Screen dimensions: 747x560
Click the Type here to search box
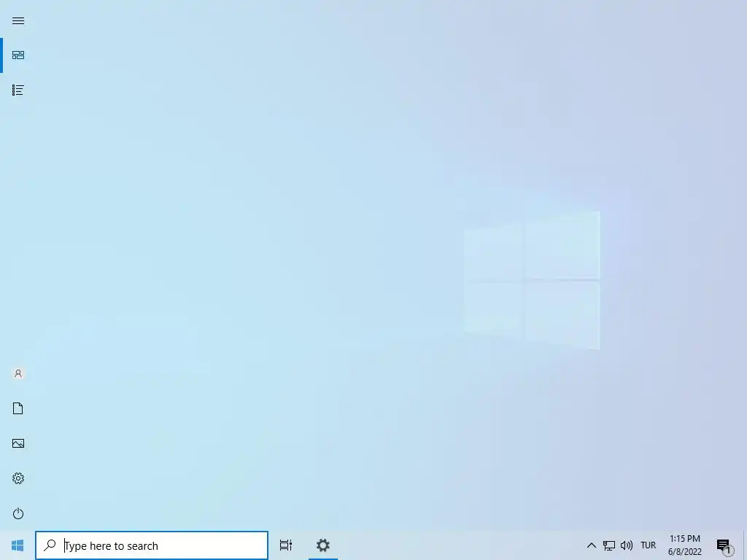click(152, 545)
